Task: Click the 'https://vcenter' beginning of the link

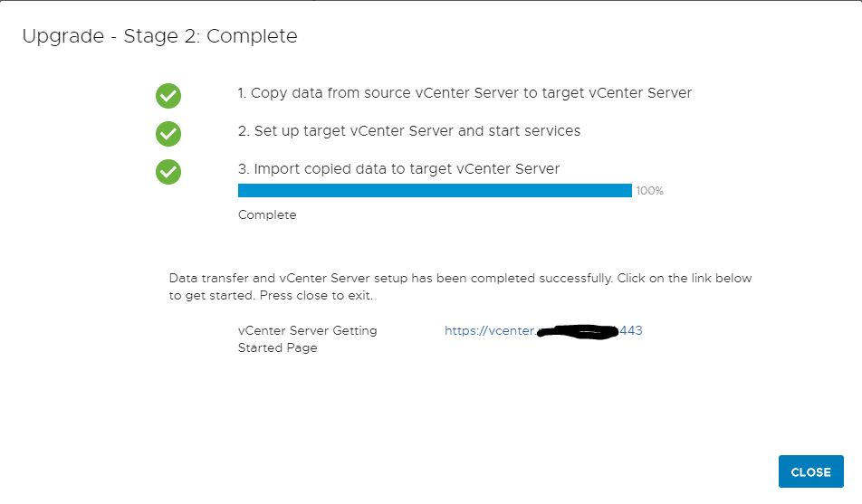Action: [489, 331]
